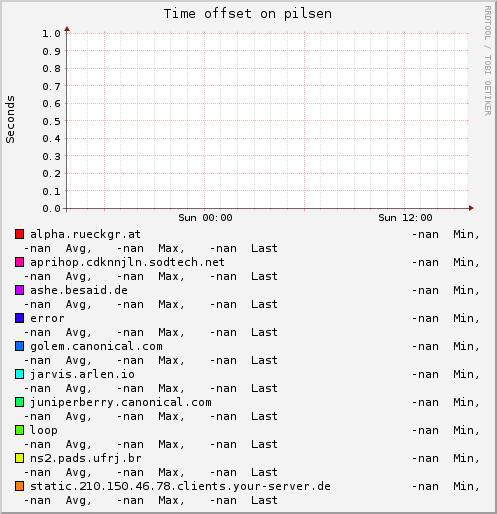Click the Seconds y-axis label

pyautogui.click(x=10, y=119)
